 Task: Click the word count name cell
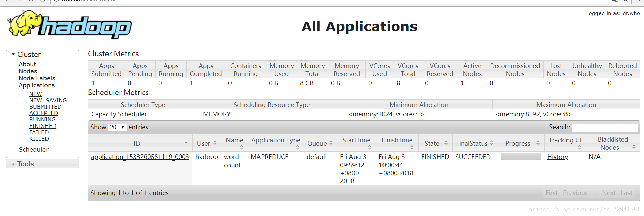tap(233, 161)
